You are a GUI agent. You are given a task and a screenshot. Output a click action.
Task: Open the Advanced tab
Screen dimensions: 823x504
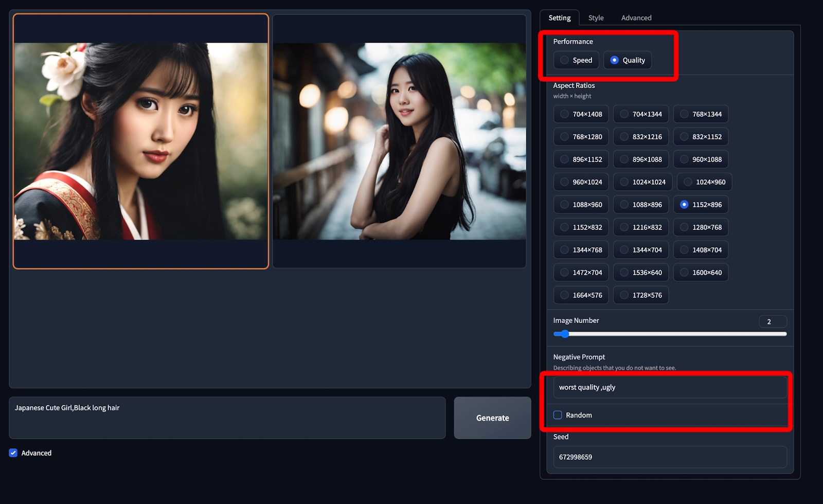[x=636, y=17]
